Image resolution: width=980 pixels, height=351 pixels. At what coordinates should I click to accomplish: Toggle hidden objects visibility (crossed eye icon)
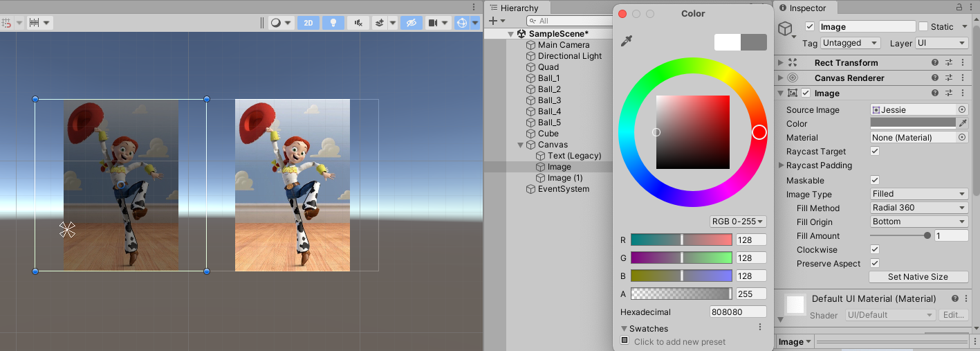[411, 23]
